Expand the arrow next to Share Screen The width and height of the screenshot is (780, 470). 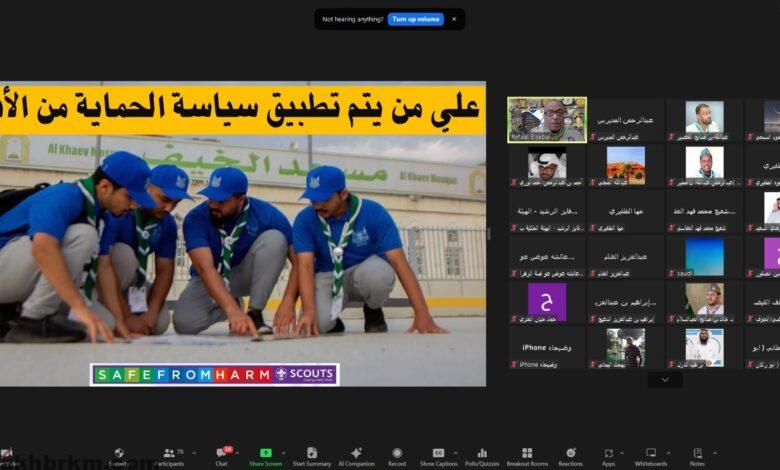coord(283,452)
